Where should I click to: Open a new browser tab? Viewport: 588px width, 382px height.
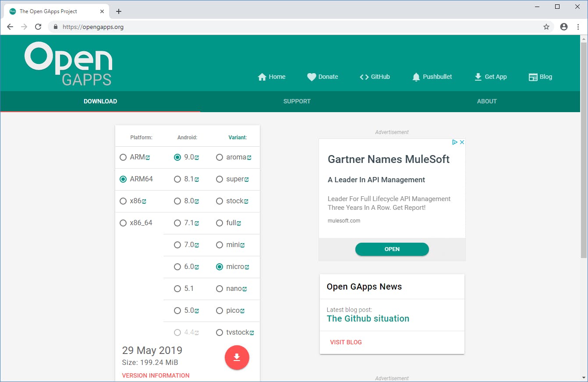pos(119,11)
